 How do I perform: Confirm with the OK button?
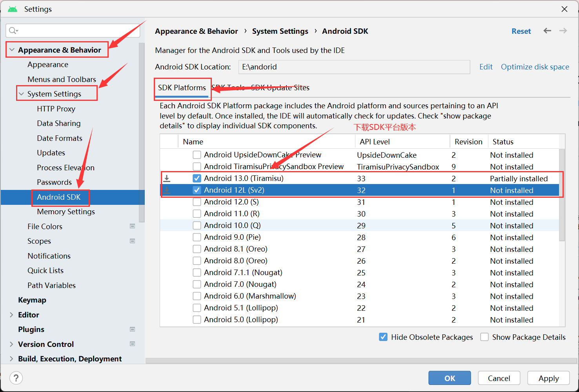point(450,378)
